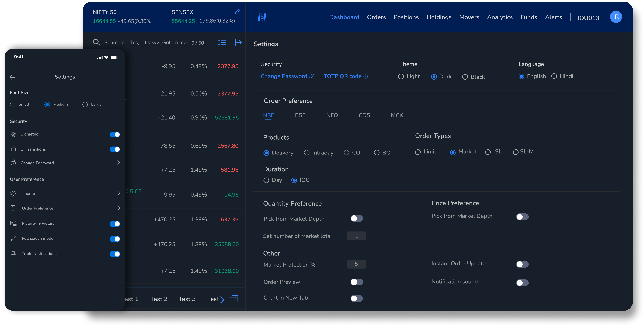Screen dimensions: 644x326
Task: Disable the Biometric toggle
Action: click(115, 134)
